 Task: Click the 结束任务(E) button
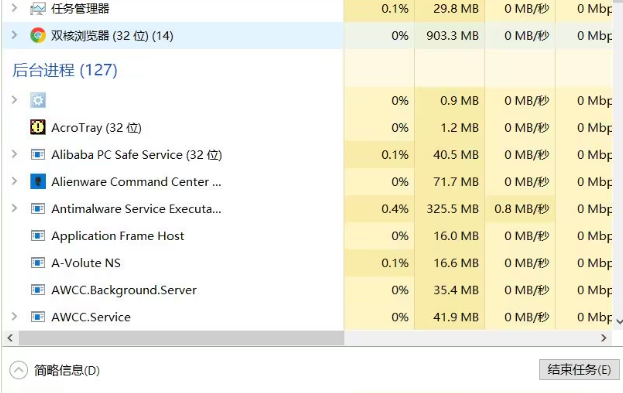[x=579, y=370]
